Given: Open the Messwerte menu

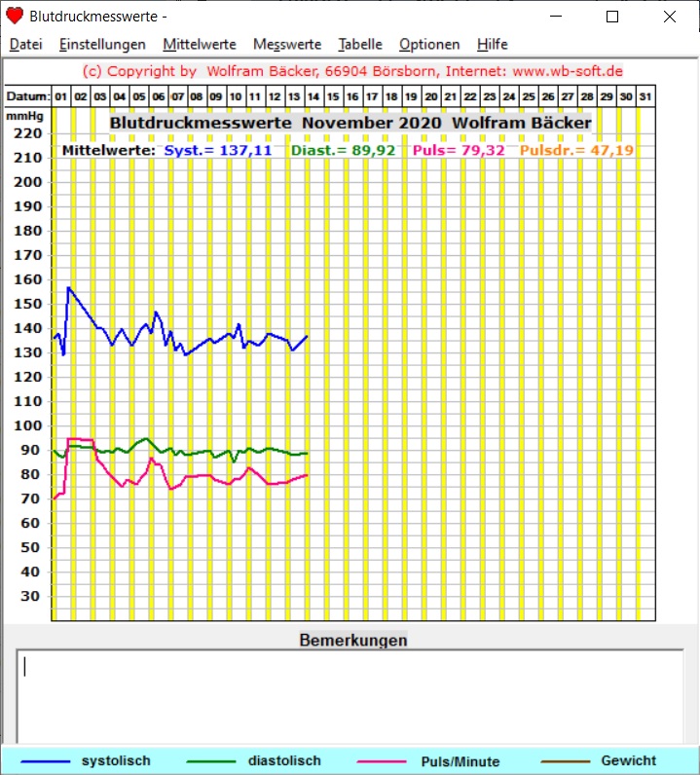Looking at the screenshot, I should (x=287, y=45).
